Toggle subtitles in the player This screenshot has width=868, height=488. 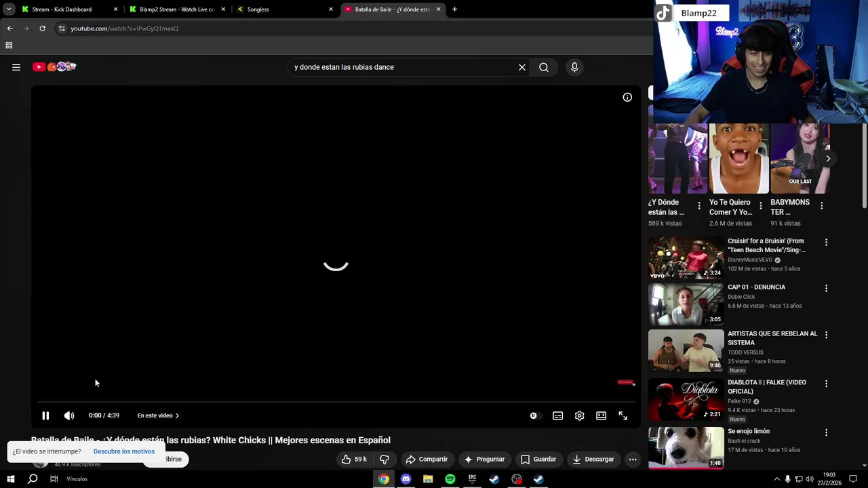tap(557, 415)
